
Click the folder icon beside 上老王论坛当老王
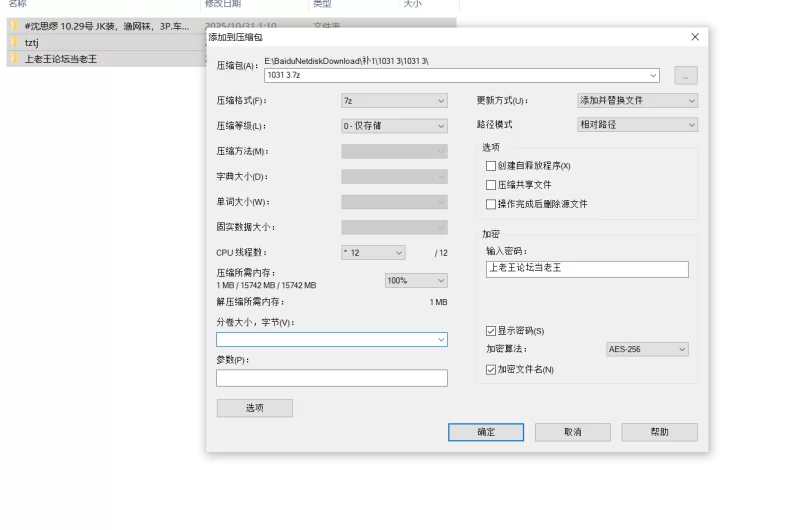pyautogui.click(x=15, y=59)
